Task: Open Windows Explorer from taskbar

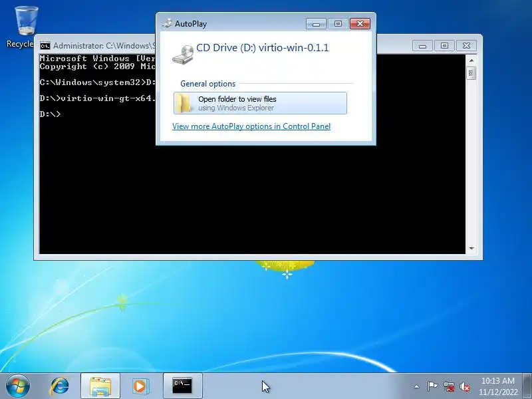Action: [x=100, y=386]
